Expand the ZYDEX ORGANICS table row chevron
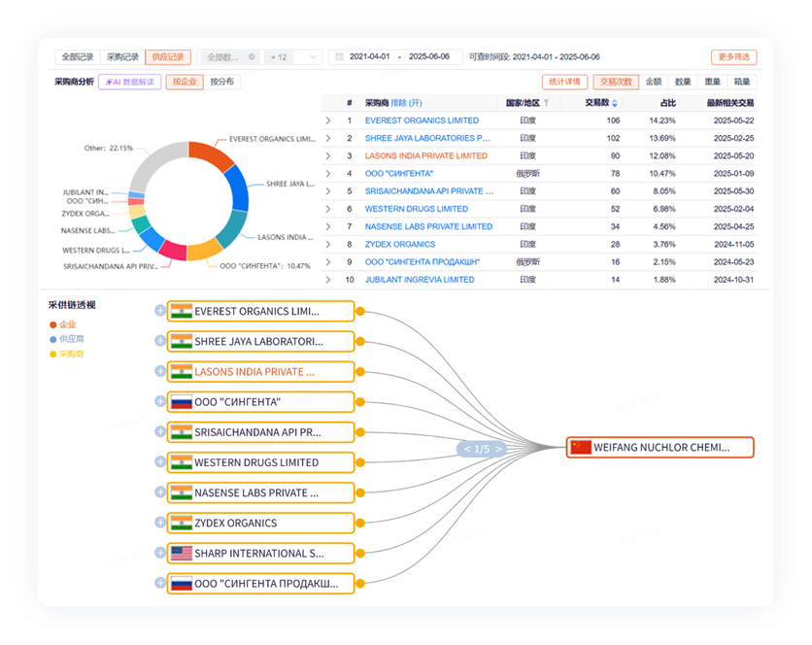This screenshot has width=812, height=645. point(328,244)
